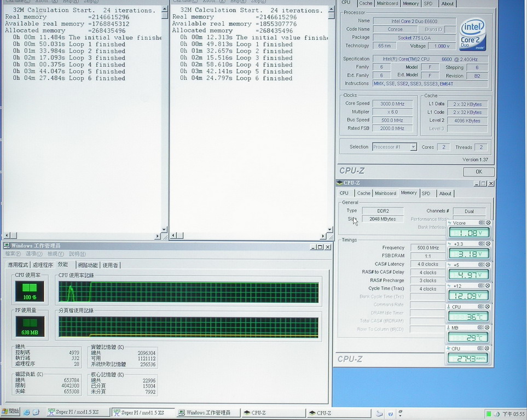Select About tab in lower CPU-Z window
Image resolution: width=527 pixels, height=420 pixels.
pos(445,193)
